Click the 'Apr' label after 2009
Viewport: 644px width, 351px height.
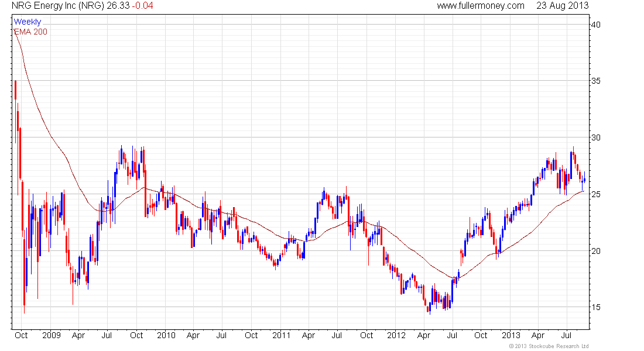(x=78, y=335)
